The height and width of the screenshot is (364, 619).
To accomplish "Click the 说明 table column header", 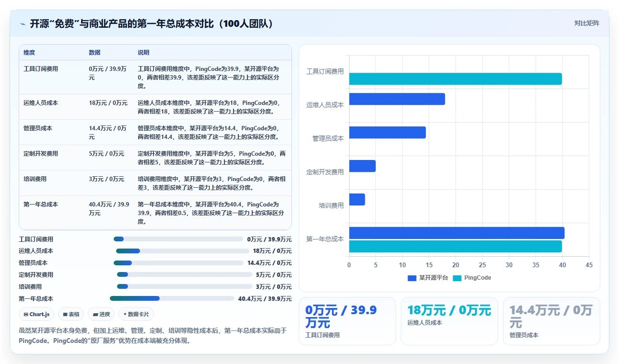I will (x=143, y=53).
